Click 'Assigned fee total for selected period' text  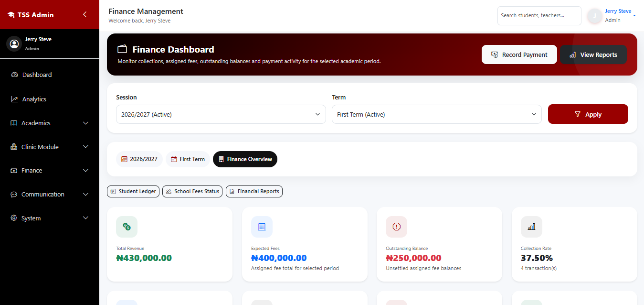pos(295,268)
